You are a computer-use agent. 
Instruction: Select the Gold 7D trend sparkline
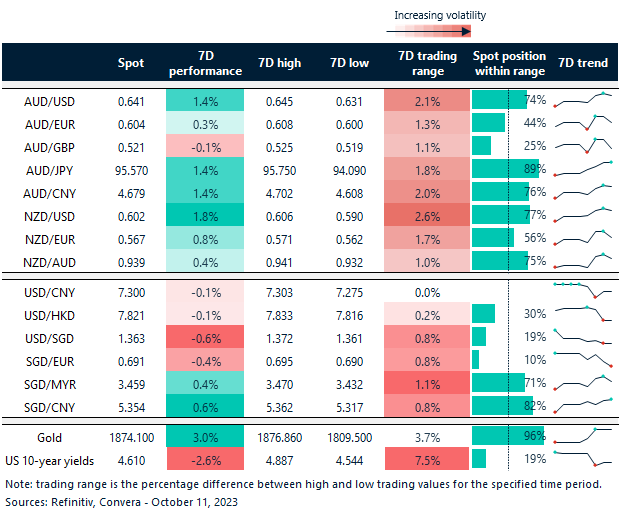click(x=583, y=435)
